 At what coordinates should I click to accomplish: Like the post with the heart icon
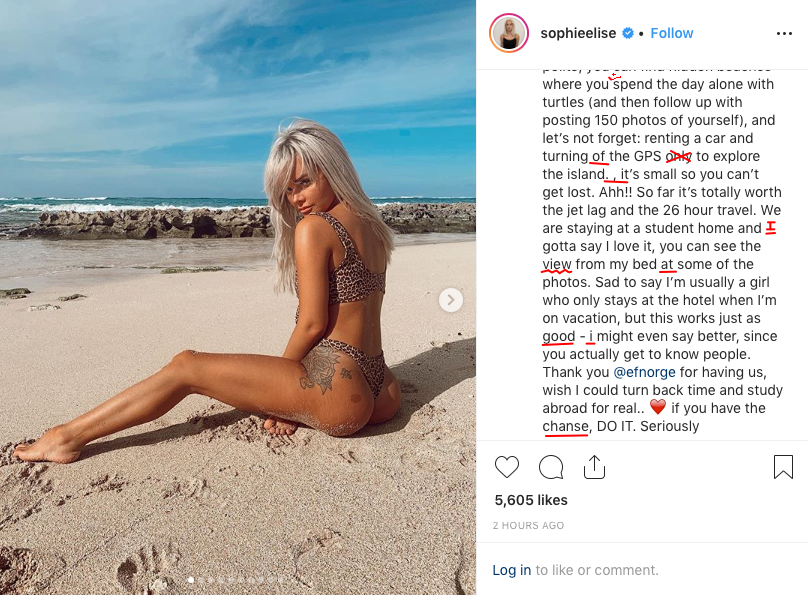click(507, 467)
